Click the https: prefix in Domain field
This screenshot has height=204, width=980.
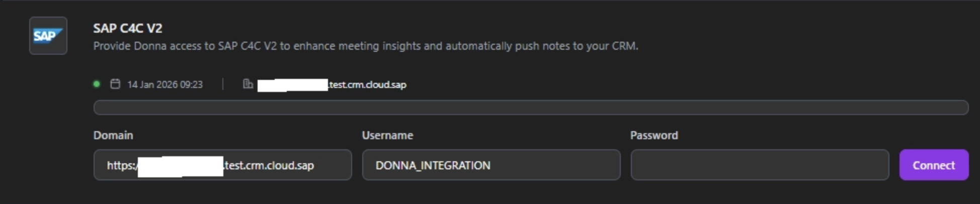point(121,165)
